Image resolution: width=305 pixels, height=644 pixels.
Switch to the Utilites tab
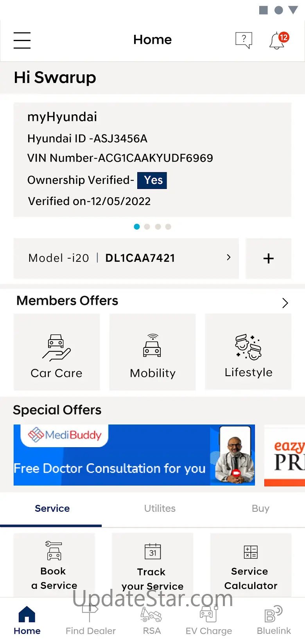coord(160,508)
